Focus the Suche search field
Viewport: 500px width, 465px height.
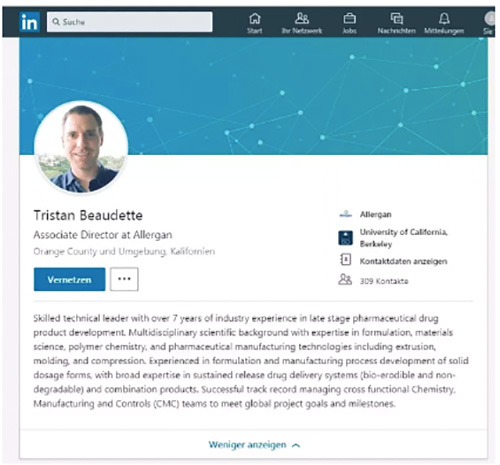[130, 22]
